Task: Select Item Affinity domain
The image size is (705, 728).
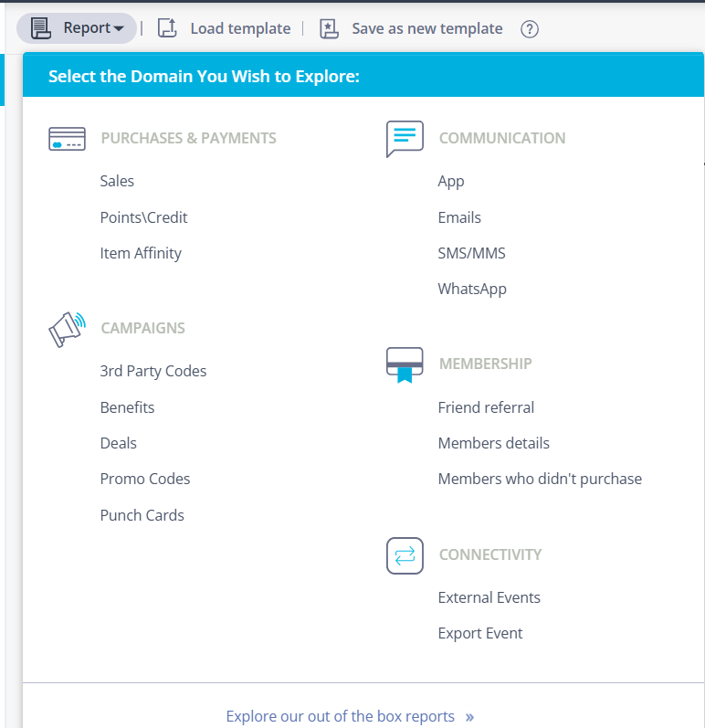Action: pos(141,254)
